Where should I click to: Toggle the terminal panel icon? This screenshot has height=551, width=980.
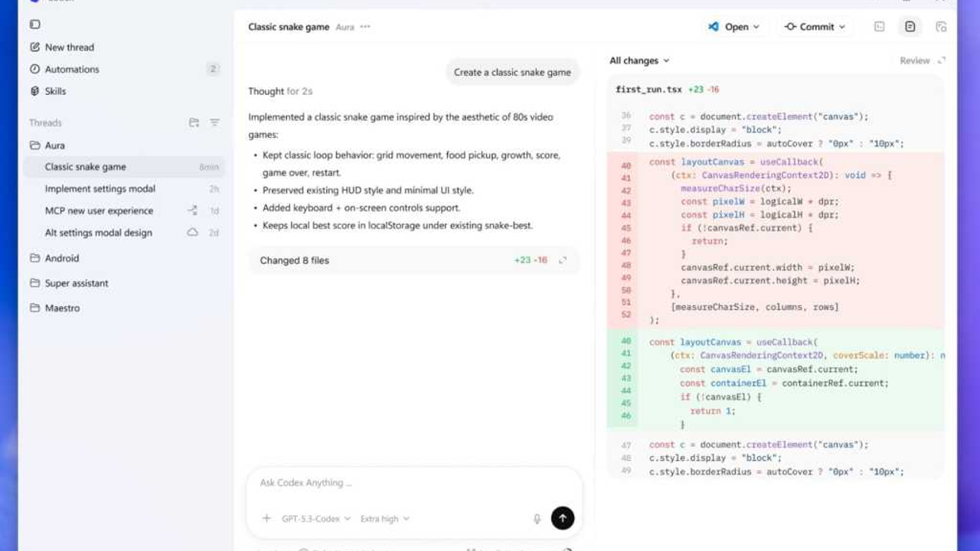tap(880, 27)
